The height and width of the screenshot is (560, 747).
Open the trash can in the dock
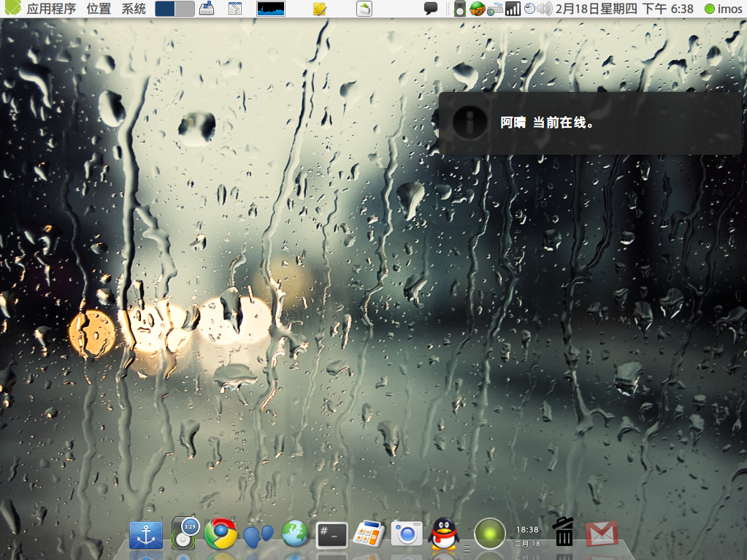[x=564, y=532]
